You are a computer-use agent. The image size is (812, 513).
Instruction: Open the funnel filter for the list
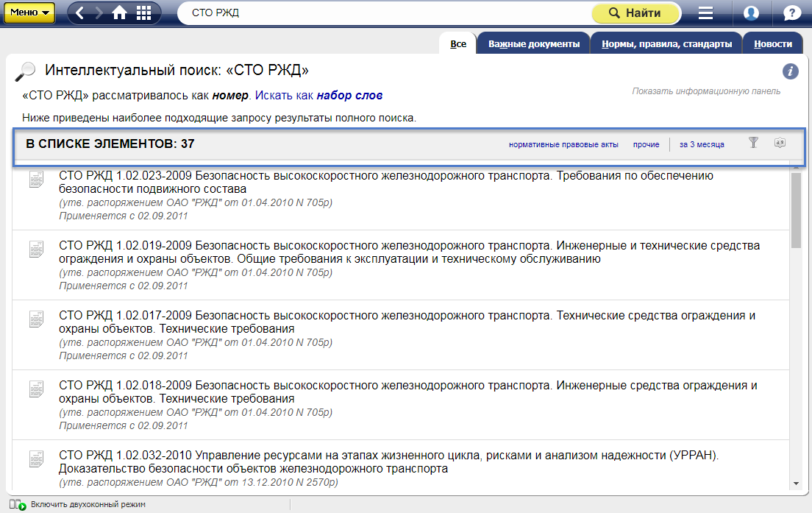coord(753,143)
